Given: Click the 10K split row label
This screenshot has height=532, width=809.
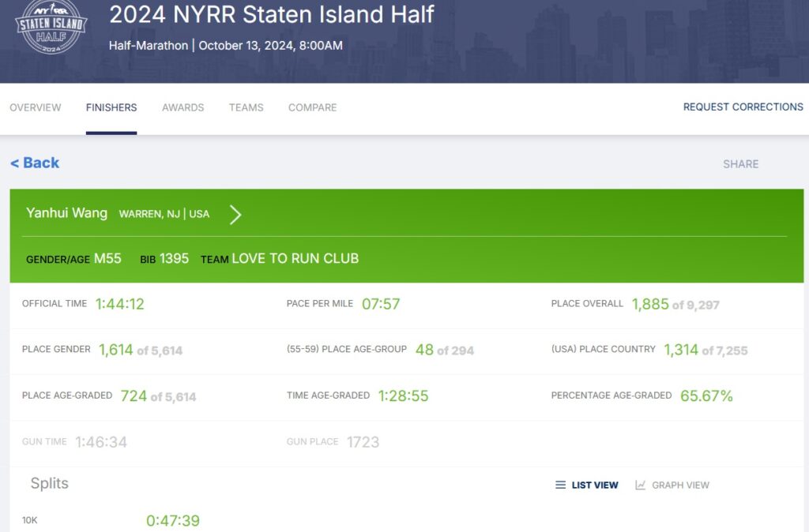Looking at the screenshot, I should (x=29, y=521).
